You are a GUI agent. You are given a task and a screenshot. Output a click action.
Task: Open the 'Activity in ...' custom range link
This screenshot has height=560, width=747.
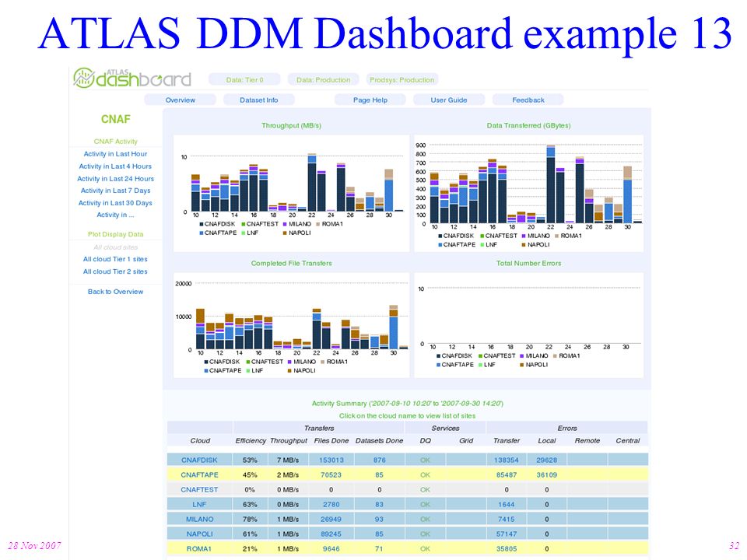click(x=115, y=215)
